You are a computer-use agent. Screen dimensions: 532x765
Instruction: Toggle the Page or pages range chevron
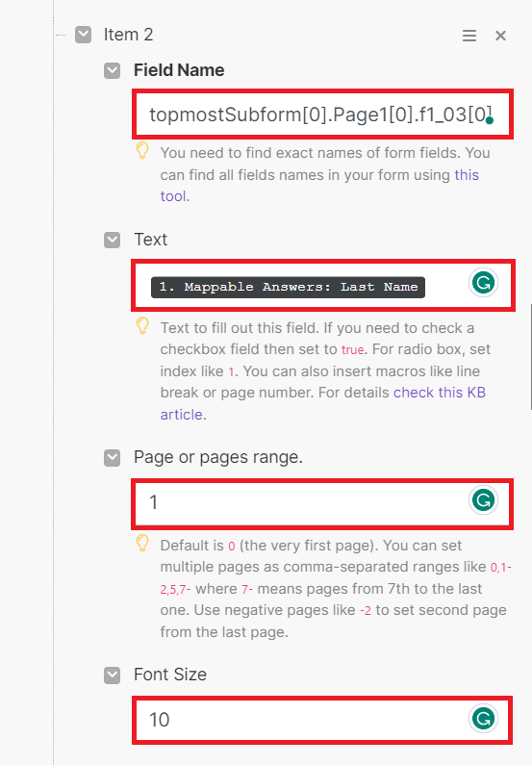tap(113, 458)
